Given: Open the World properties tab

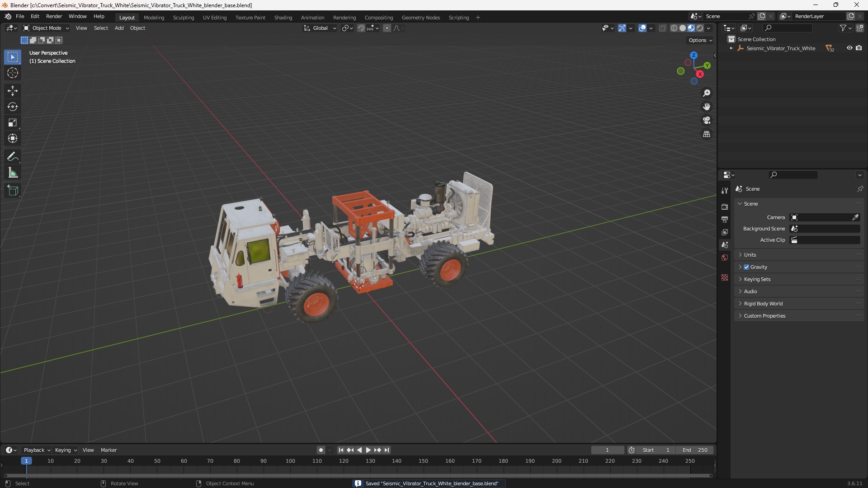Looking at the screenshot, I should (725, 258).
